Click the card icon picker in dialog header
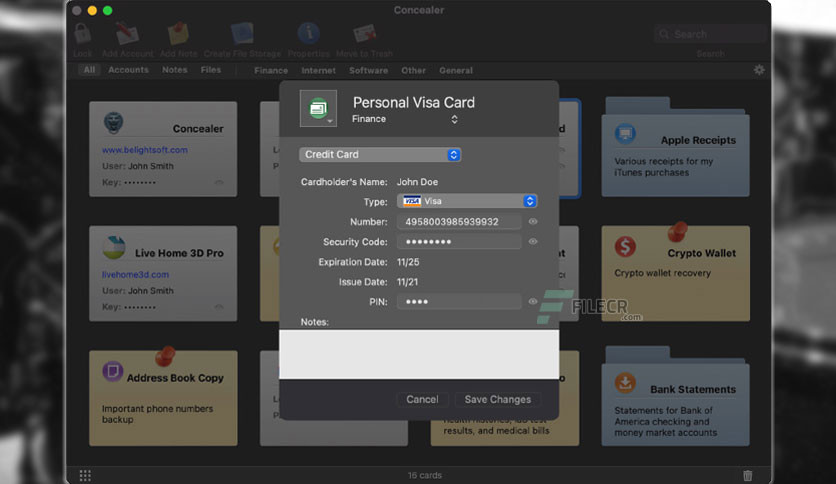The image size is (836, 484). (x=318, y=109)
